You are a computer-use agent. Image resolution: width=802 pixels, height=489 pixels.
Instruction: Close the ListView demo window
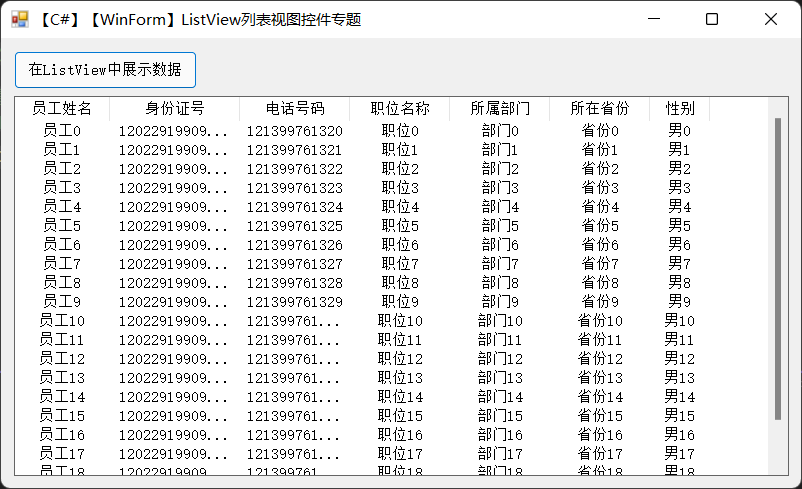coord(771,19)
